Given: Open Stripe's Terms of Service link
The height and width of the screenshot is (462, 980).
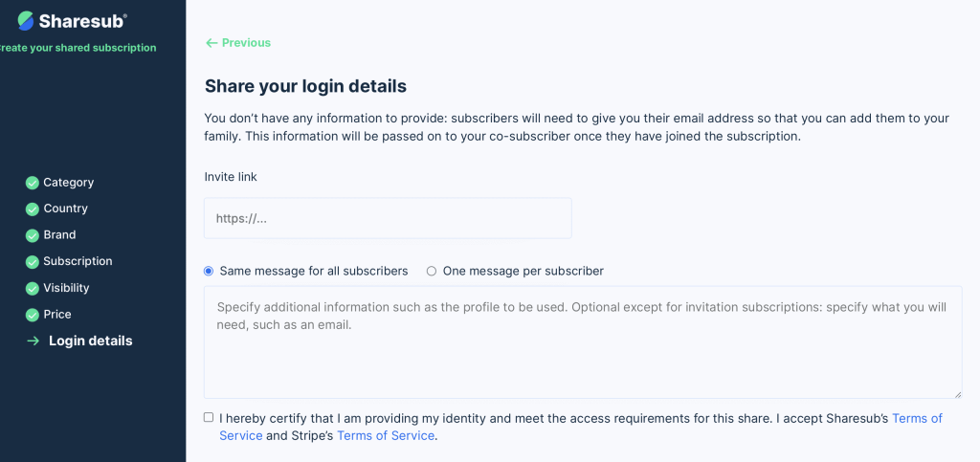Looking at the screenshot, I should [386, 436].
